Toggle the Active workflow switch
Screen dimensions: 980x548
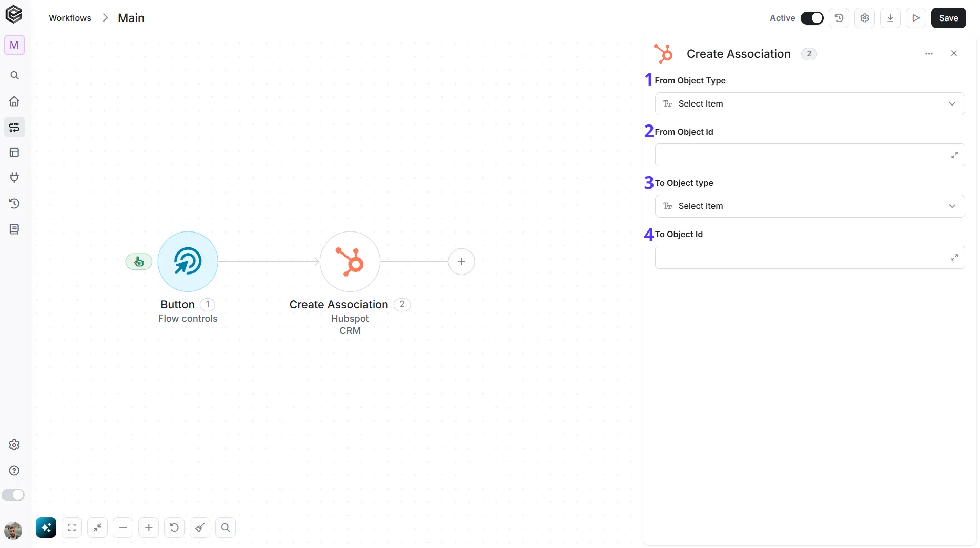click(812, 18)
